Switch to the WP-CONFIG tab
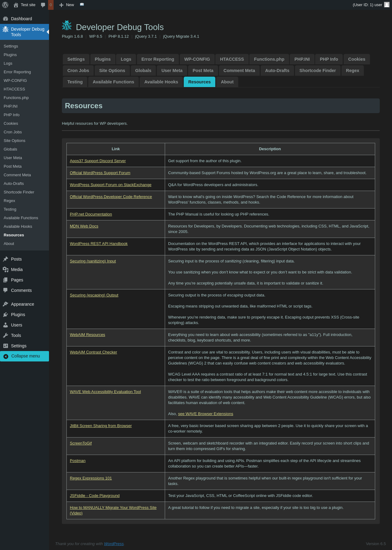392x550 pixels. click(197, 59)
